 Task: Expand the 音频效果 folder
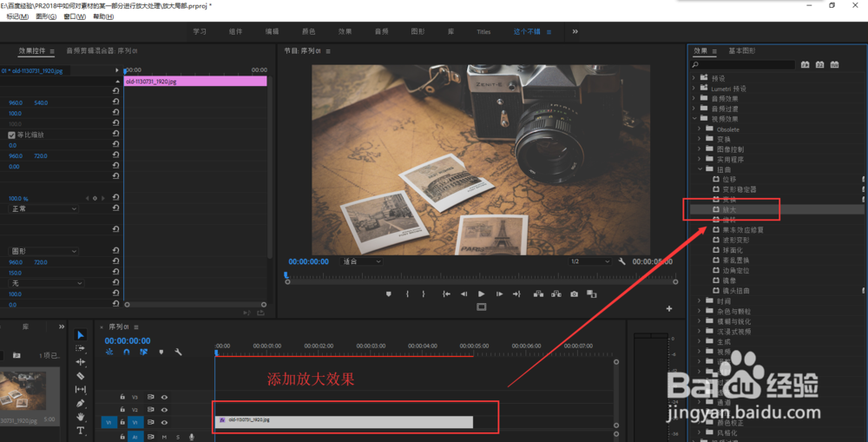coord(694,99)
